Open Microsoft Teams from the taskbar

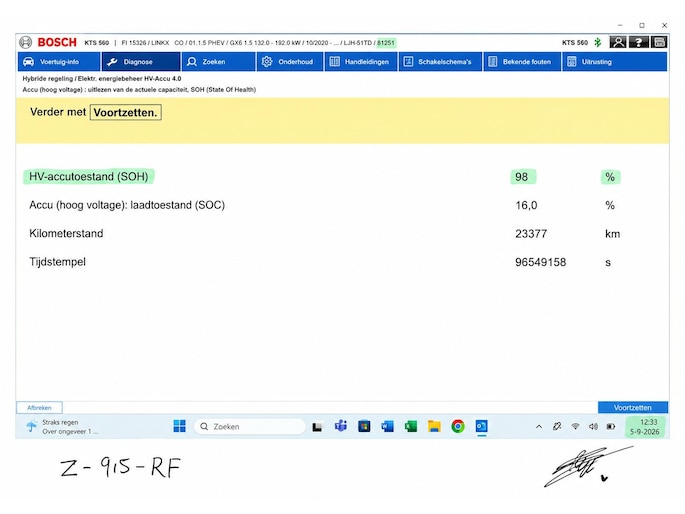coord(341,426)
